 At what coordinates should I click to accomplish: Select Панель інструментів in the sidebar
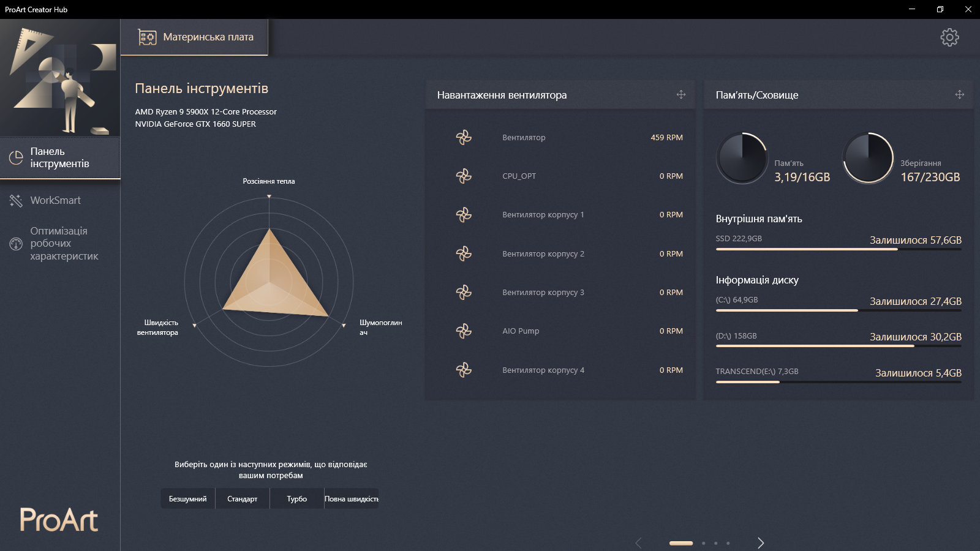[x=60, y=158]
